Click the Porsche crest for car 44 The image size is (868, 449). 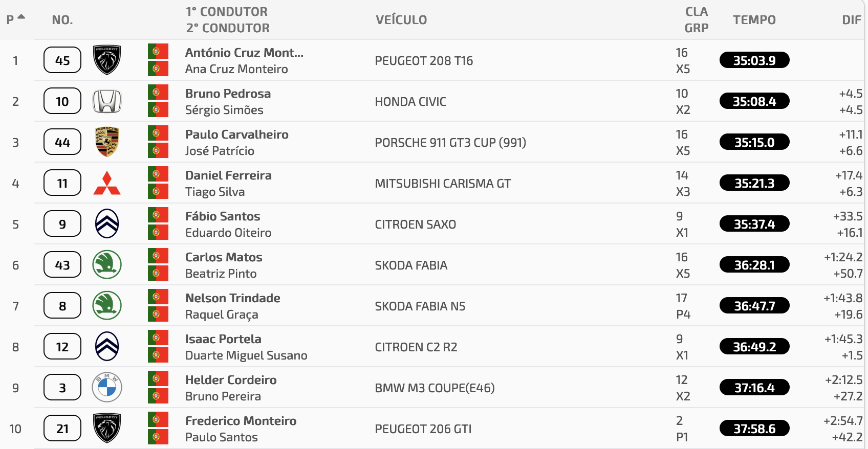coord(107,142)
